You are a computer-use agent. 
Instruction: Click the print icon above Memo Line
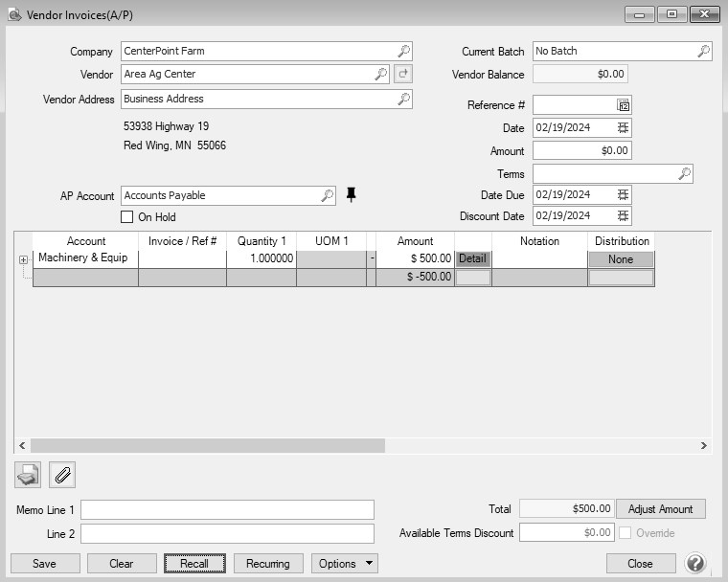pyautogui.click(x=28, y=475)
